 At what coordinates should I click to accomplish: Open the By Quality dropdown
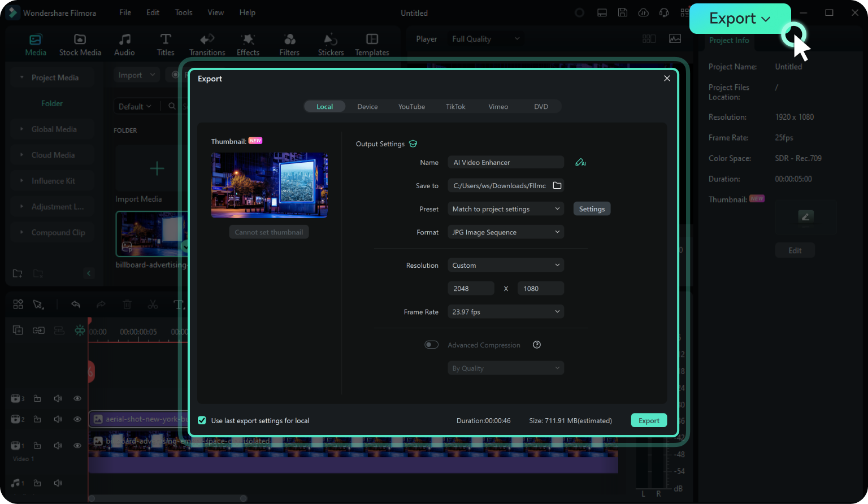click(x=506, y=368)
